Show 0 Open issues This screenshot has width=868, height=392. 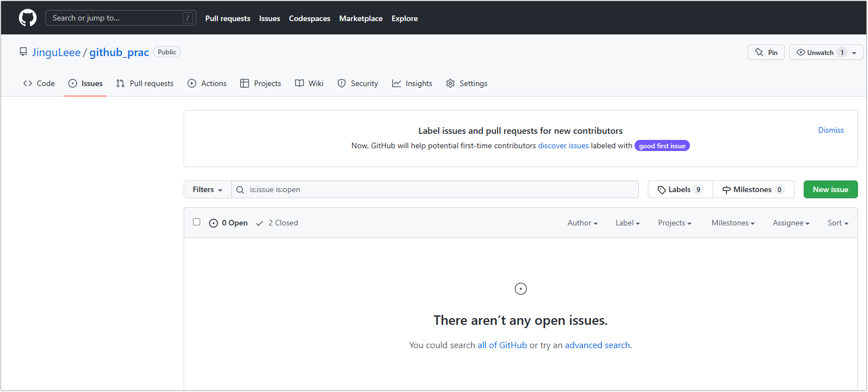[229, 223]
